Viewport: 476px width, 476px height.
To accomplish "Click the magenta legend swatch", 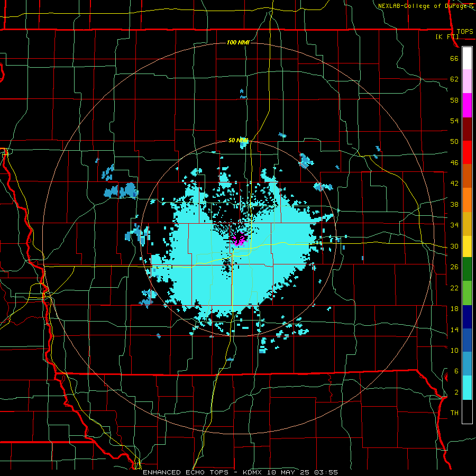I will (467, 105).
